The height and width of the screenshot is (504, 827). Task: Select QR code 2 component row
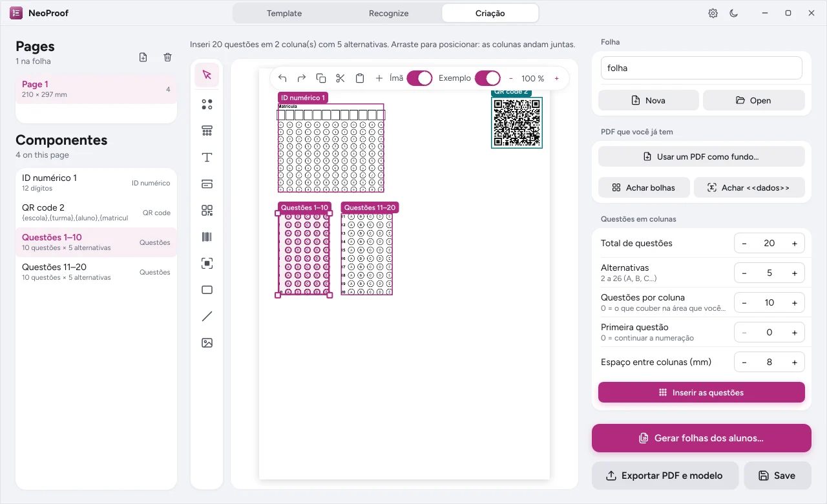[x=96, y=213]
